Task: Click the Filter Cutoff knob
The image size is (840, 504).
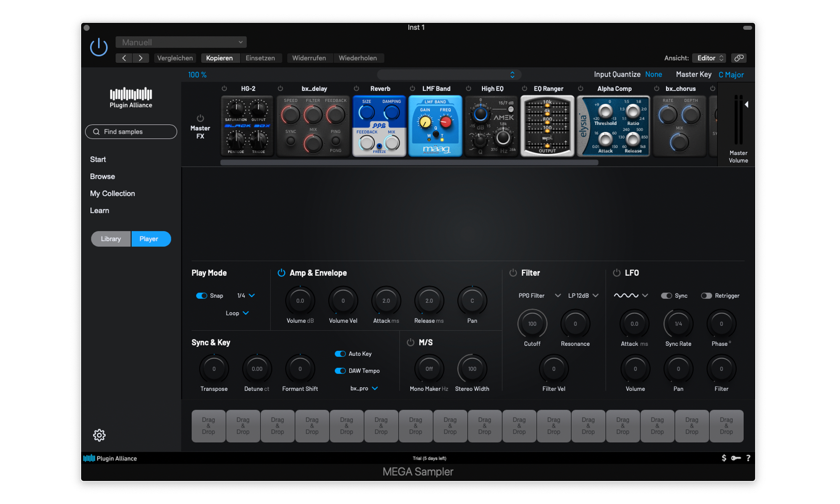Action: click(532, 324)
